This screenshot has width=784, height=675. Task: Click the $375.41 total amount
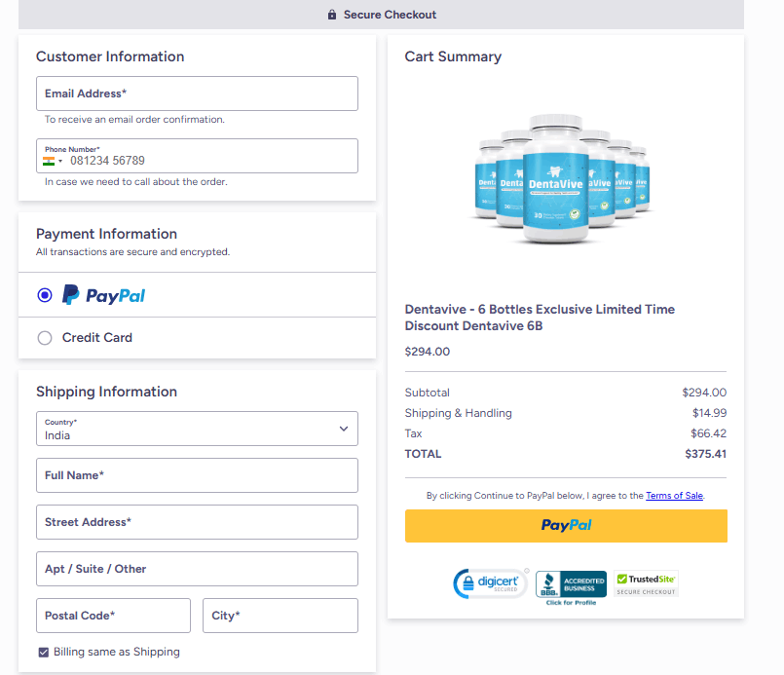pyautogui.click(x=705, y=454)
